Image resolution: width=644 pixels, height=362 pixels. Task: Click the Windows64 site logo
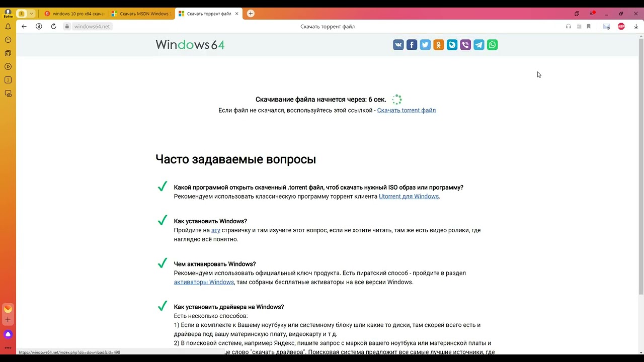click(190, 45)
